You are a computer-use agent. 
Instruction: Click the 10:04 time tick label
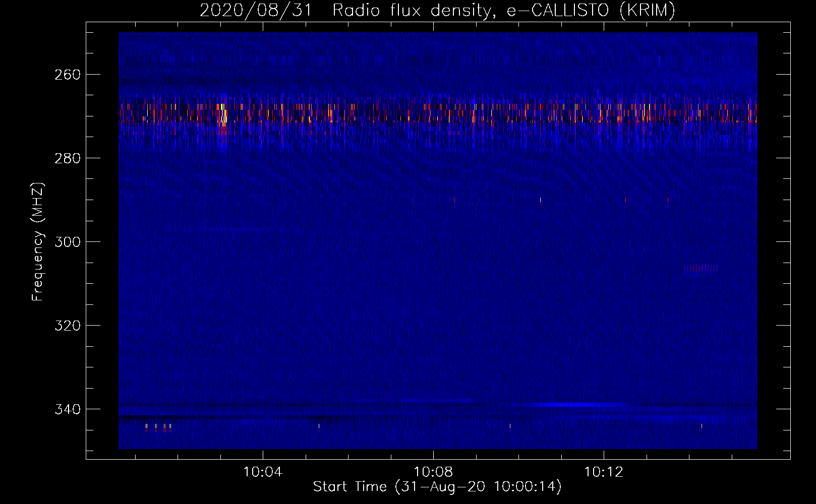263,472
